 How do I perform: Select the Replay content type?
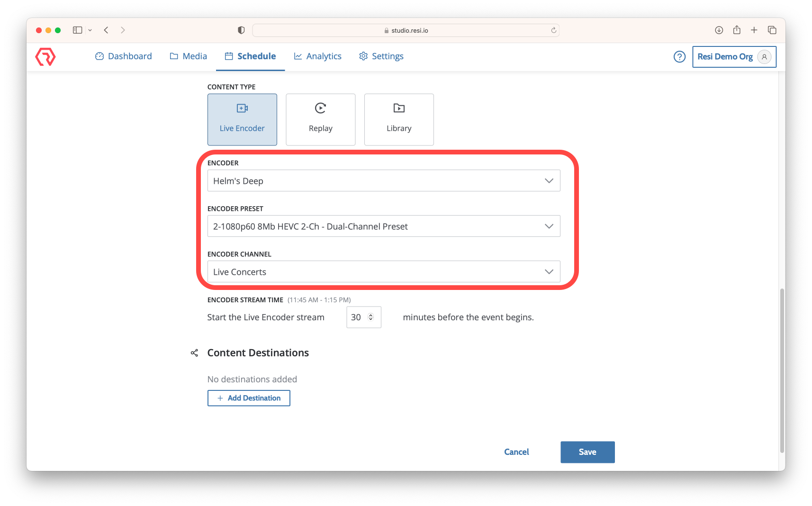click(320, 119)
